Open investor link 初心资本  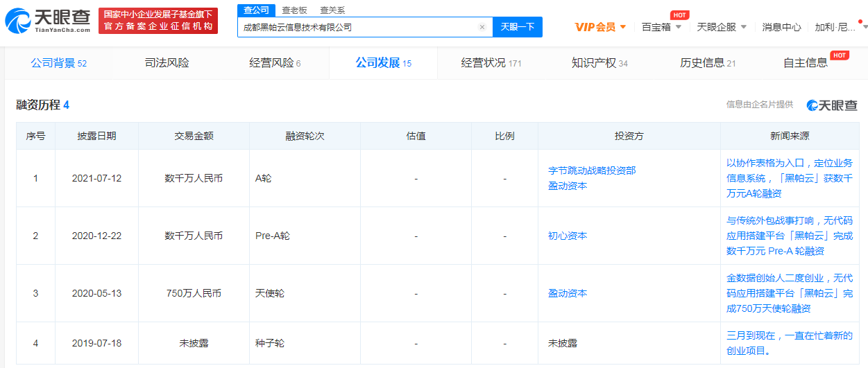568,236
